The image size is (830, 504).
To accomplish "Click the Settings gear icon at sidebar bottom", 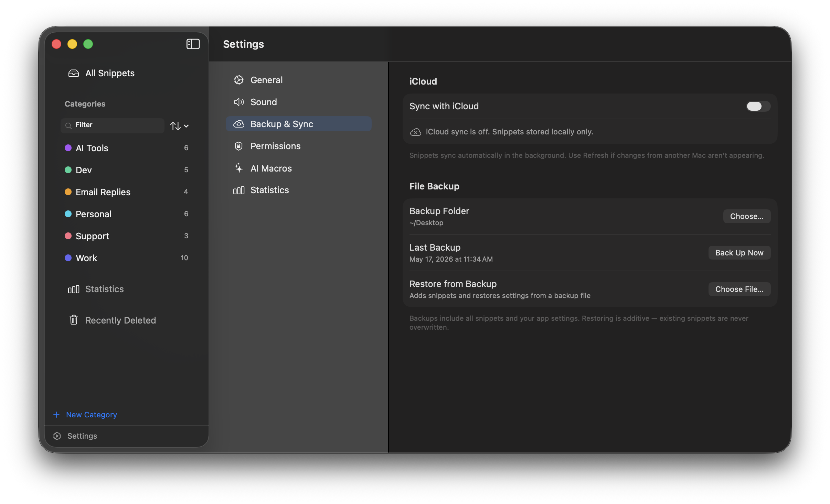I will point(57,436).
